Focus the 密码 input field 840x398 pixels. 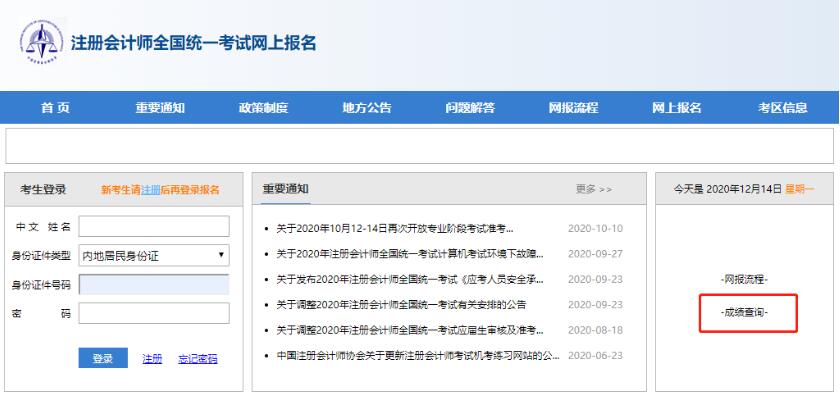[x=154, y=313]
